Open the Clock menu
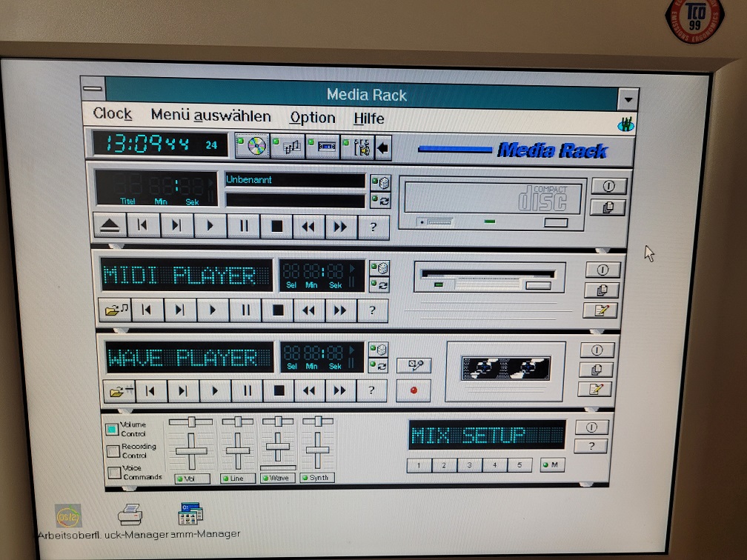 113,113
